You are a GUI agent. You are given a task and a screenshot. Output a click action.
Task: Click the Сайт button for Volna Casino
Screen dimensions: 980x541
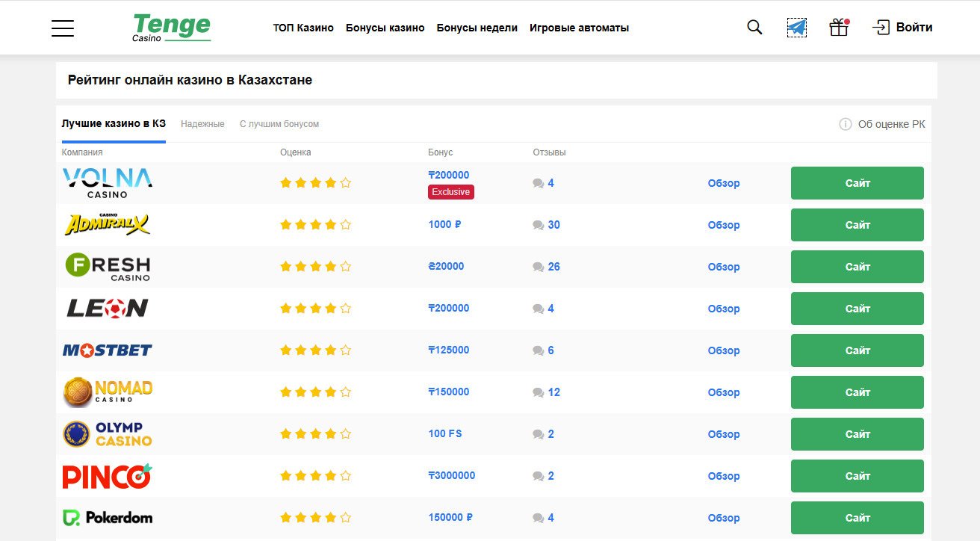coord(857,183)
